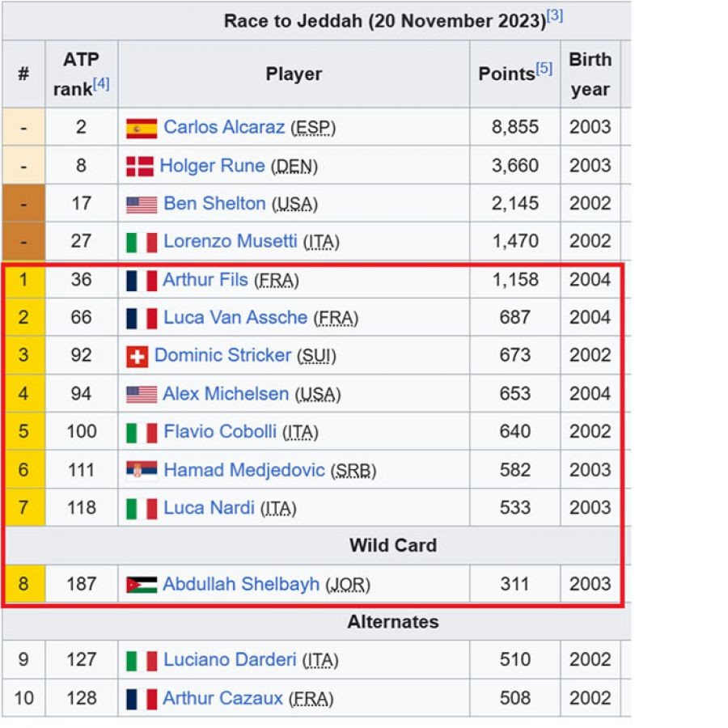
Task: Click the Italian flag beside Luciano Darderi
Action: (x=142, y=660)
